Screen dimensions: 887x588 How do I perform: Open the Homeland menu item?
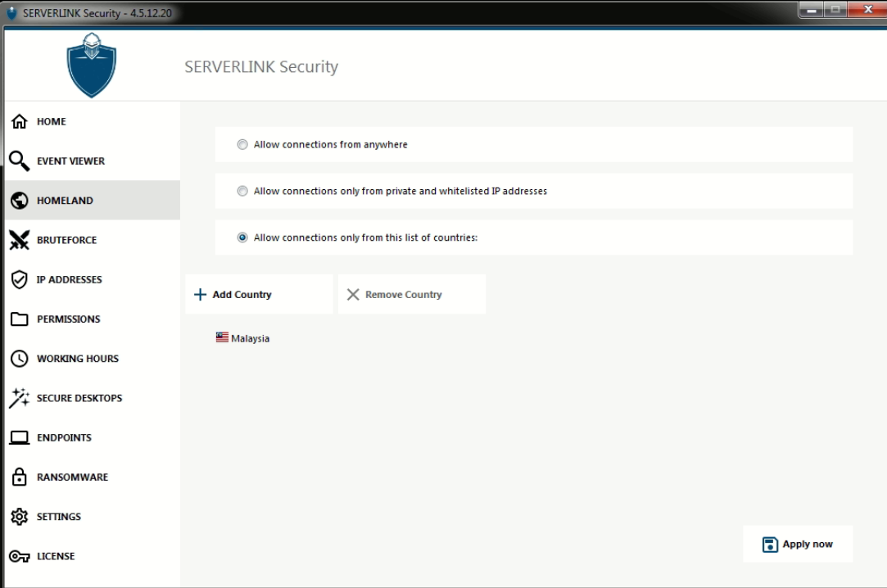[x=65, y=201]
